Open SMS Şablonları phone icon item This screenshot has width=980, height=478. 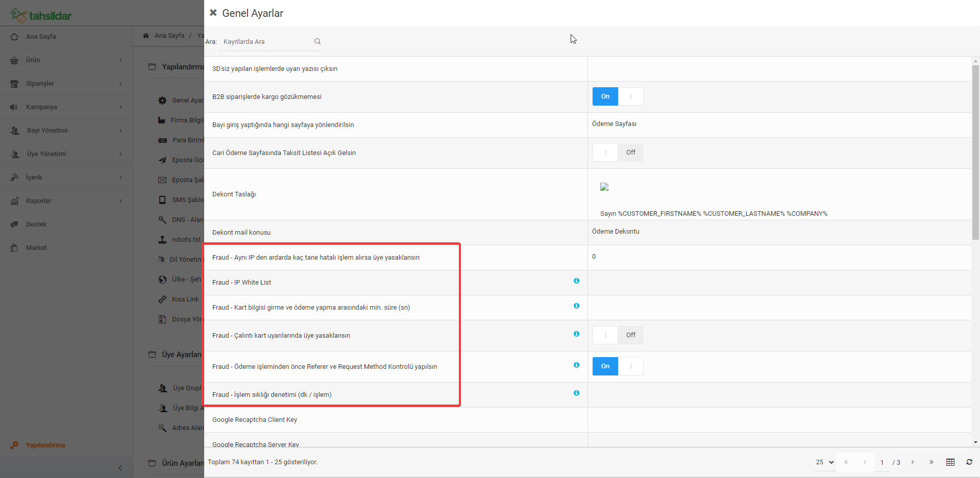click(181, 200)
